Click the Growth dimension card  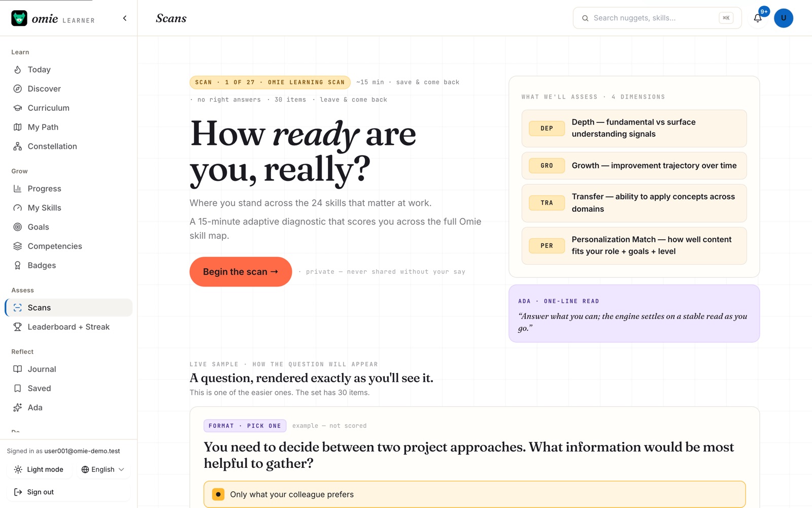pyautogui.click(x=634, y=166)
